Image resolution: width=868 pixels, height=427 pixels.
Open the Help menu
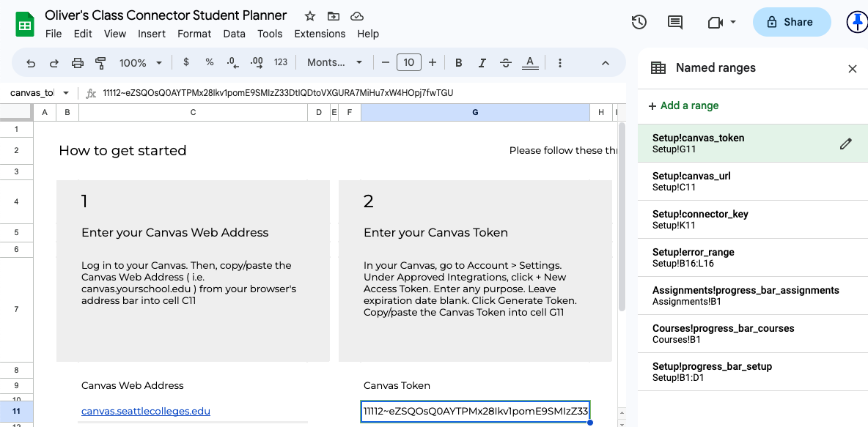click(x=368, y=34)
